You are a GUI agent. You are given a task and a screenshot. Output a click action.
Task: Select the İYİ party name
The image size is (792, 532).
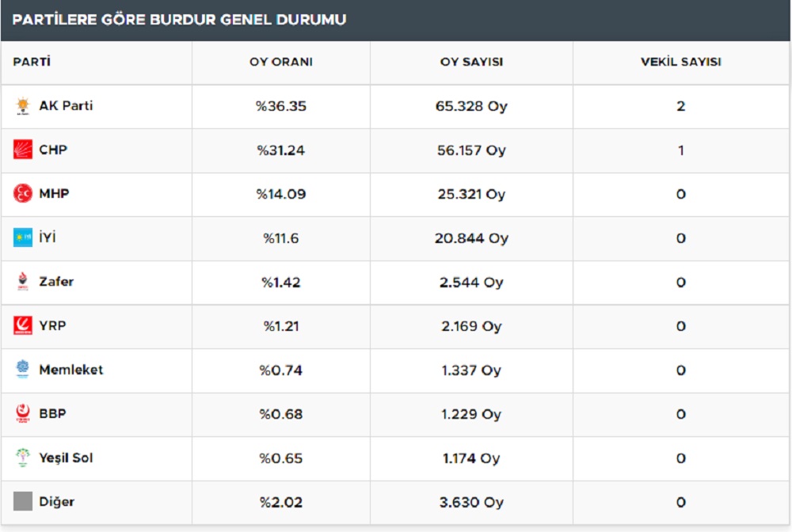(x=48, y=237)
